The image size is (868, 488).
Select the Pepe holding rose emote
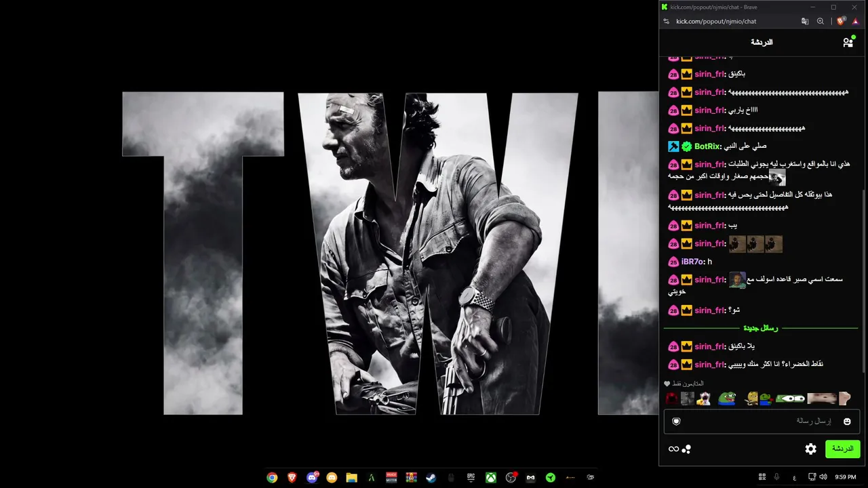(x=765, y=399)
